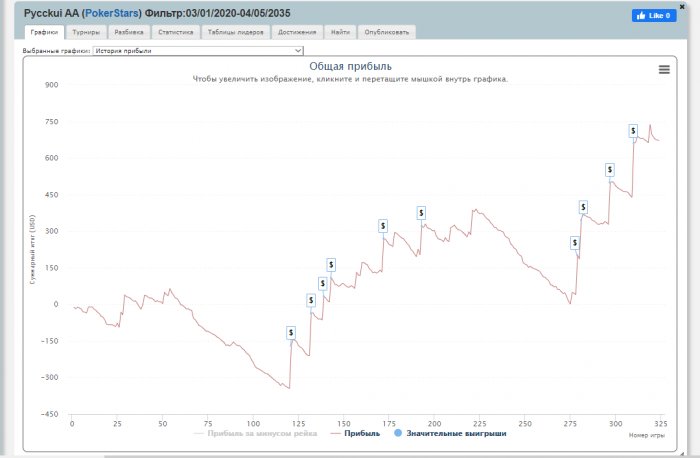Click the $ marker near game 172
Viewport: 700px width, 458px height.
pos(383,226)
